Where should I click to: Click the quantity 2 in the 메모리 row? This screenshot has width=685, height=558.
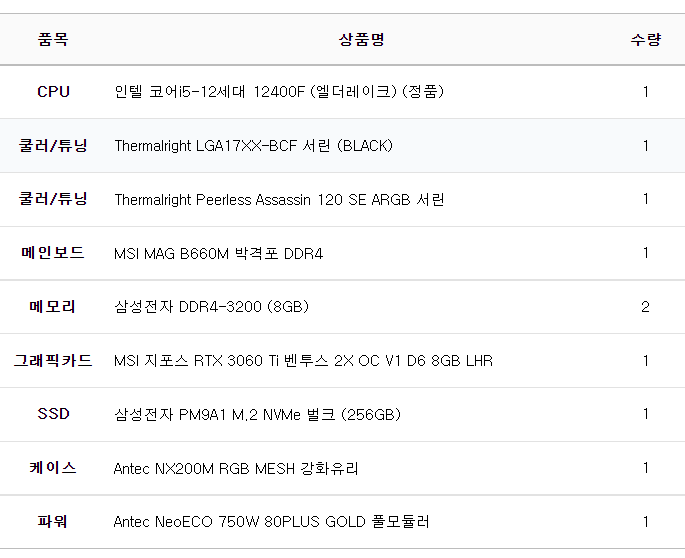[645, 307]
